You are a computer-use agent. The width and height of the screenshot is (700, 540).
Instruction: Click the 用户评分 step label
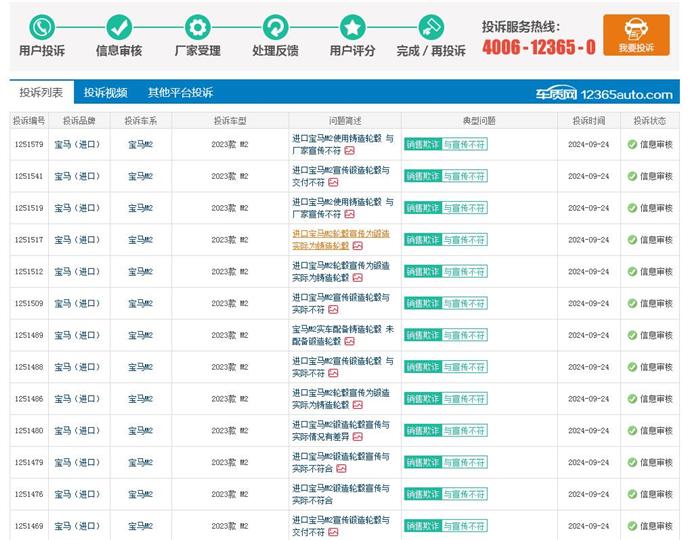pos(353,50)
